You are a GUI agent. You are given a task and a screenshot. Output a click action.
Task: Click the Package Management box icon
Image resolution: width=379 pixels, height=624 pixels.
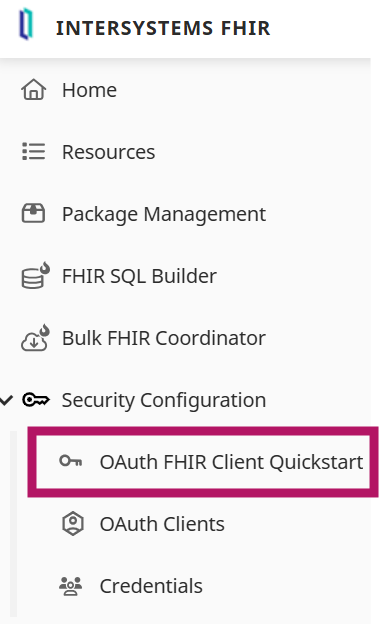33,213
